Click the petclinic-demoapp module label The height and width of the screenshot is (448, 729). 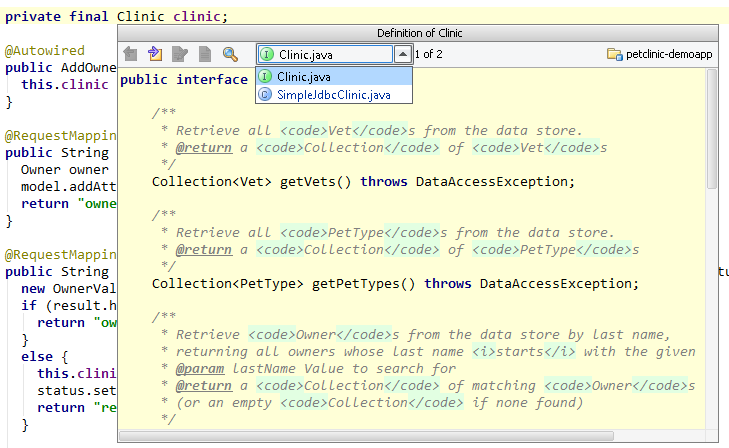[669, 54]
